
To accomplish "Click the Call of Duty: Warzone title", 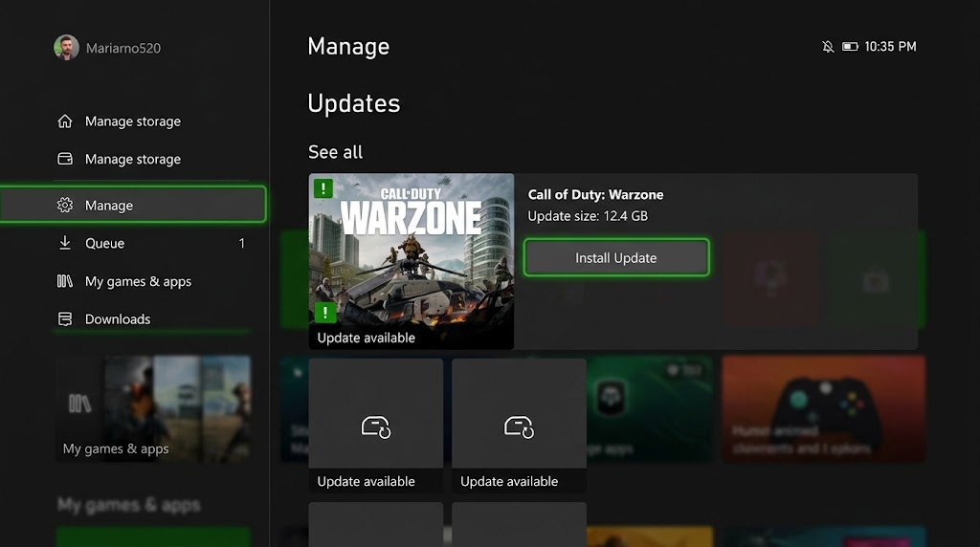I will [595, 194].
